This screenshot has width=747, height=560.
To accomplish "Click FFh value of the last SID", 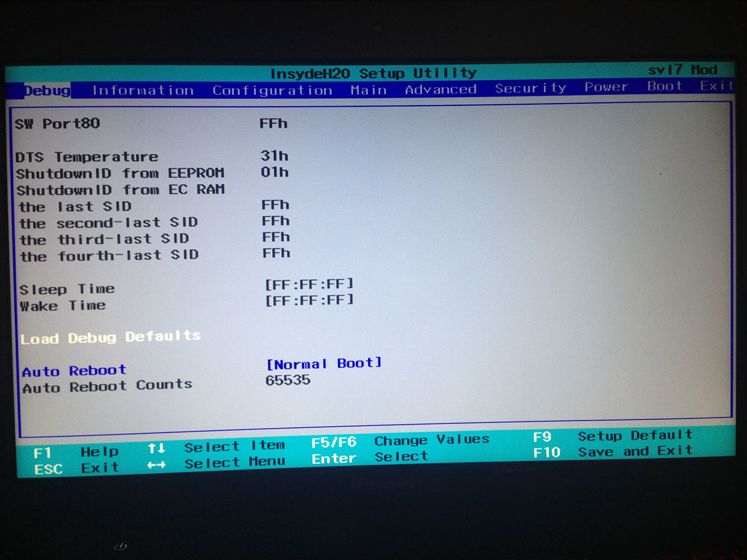I will point(275,205).
